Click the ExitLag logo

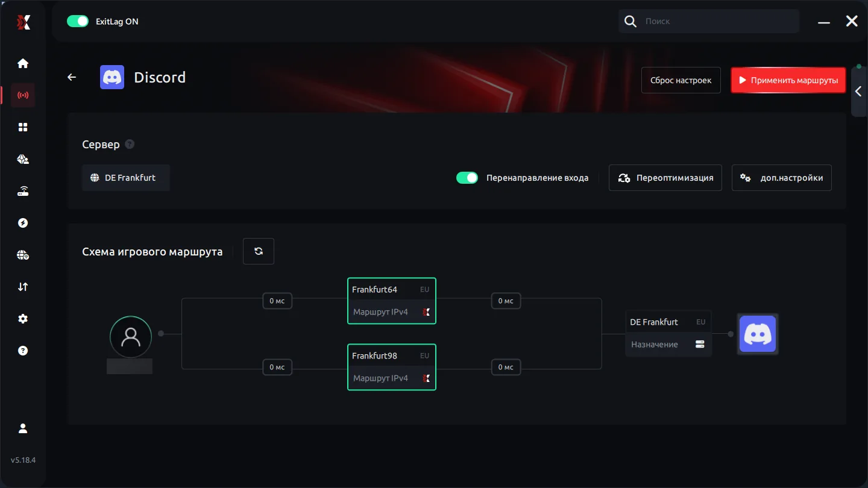(x=23, y=22)
